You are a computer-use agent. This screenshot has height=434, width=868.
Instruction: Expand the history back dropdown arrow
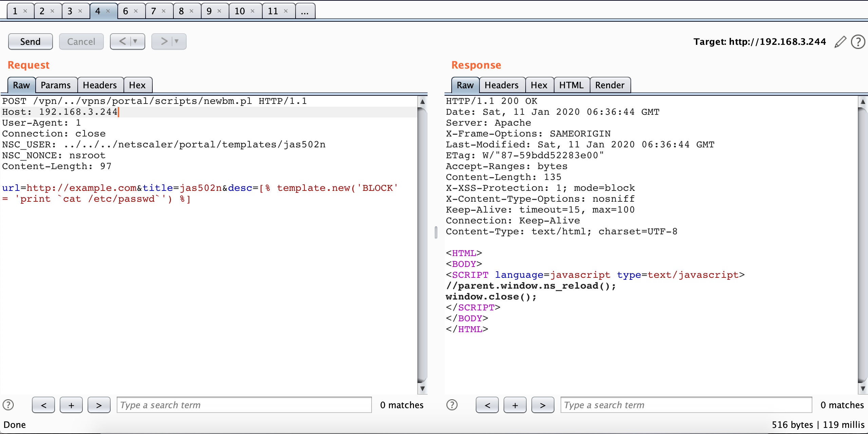135,41
